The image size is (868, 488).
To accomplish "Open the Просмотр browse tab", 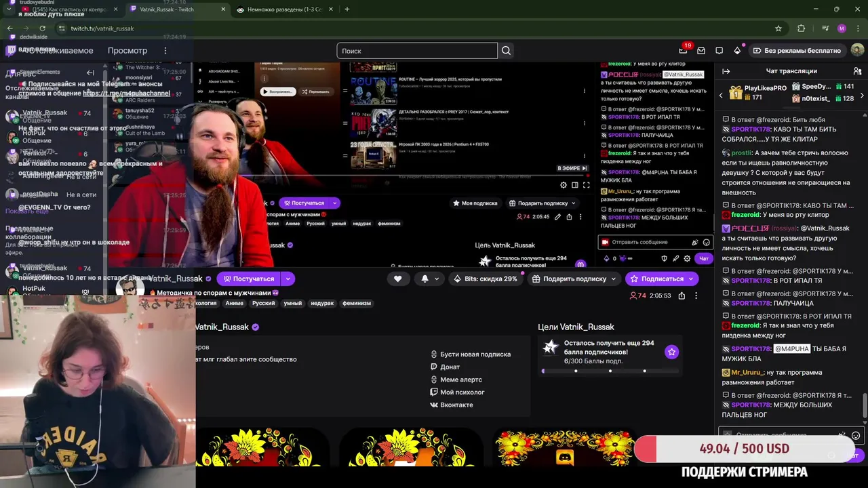I will pyautogui.click(x=127, y=51).
